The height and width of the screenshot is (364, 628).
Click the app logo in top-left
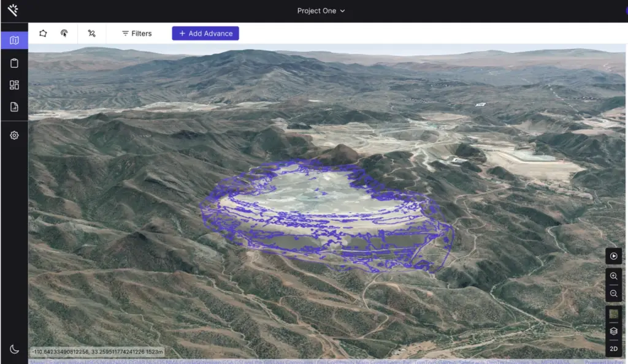[x=13, y=10]
